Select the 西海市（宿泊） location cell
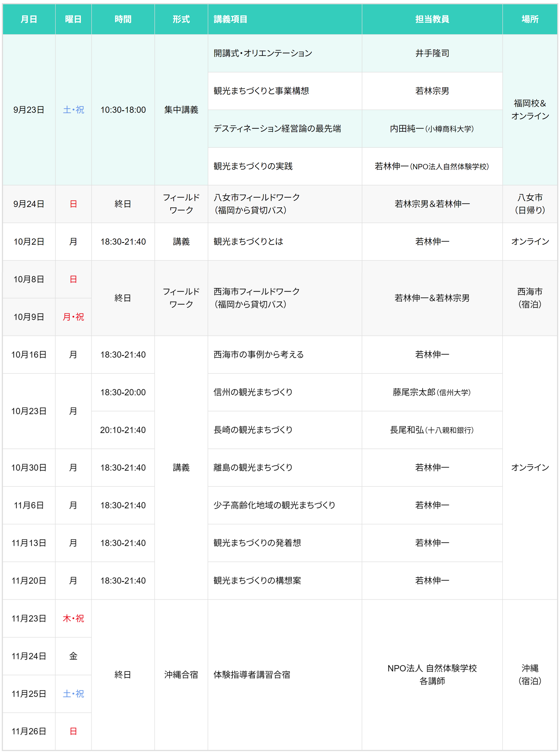 coord(530,298)
